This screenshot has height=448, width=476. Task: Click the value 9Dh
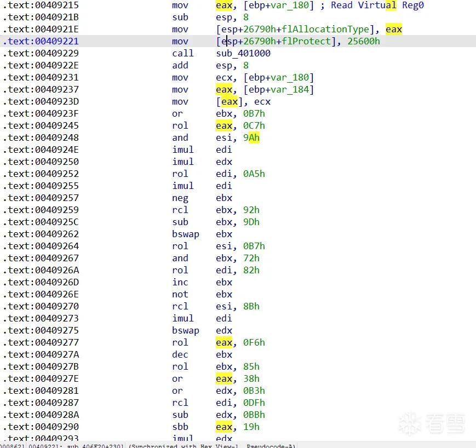click(251, 222)
